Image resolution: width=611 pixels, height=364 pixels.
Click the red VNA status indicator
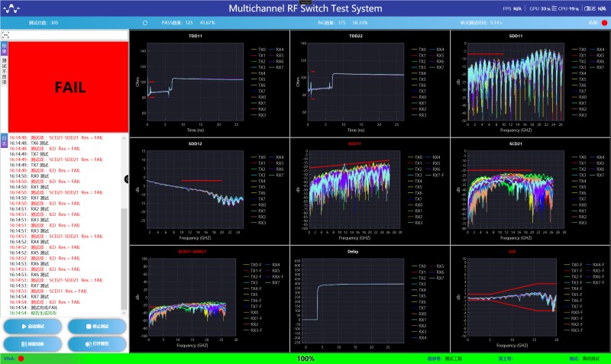[21, 358]
